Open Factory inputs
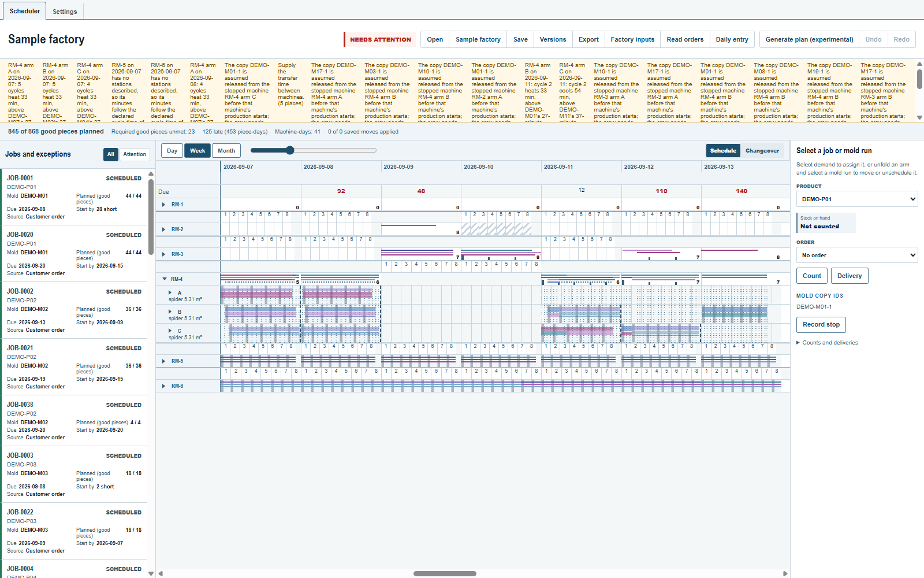 tap(632, 39)
